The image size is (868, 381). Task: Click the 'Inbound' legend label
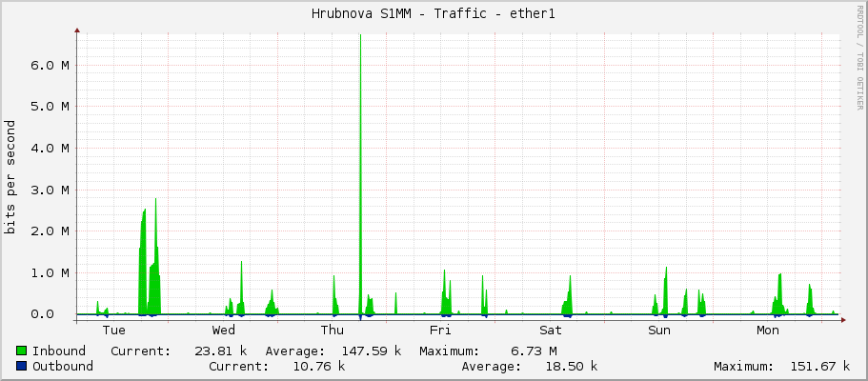59,351
